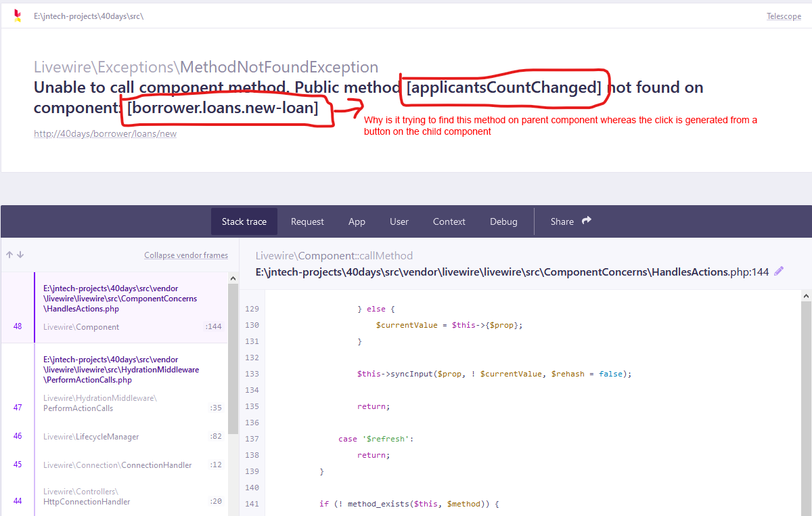This screenshot has width=812, height=516.
Task: Click line number 129
Action: 252,309
